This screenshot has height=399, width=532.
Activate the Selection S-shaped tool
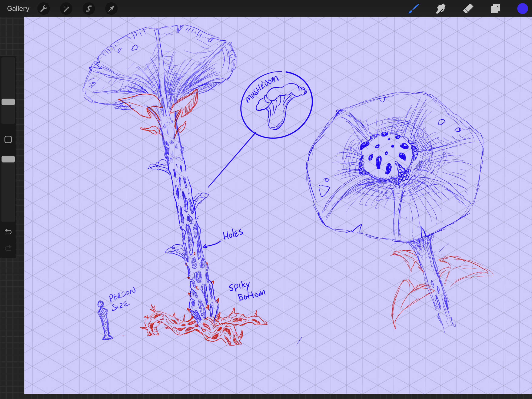coord(89,9)
